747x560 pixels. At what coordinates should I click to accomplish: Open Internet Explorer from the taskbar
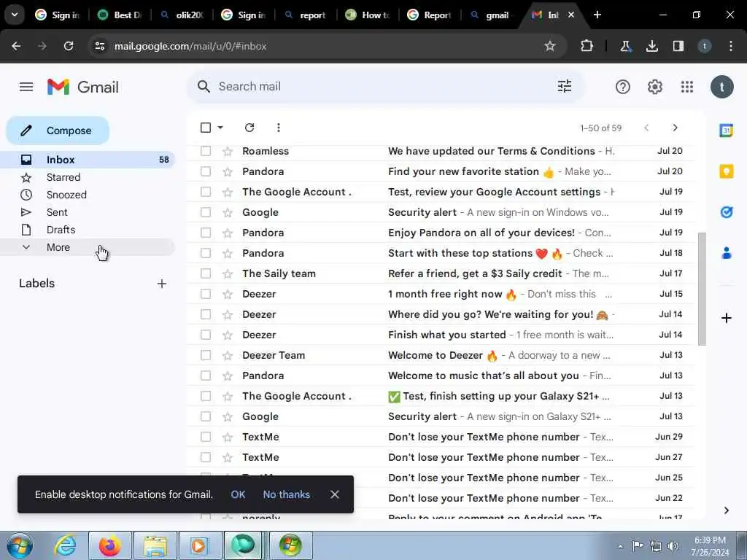click(64, 545)
